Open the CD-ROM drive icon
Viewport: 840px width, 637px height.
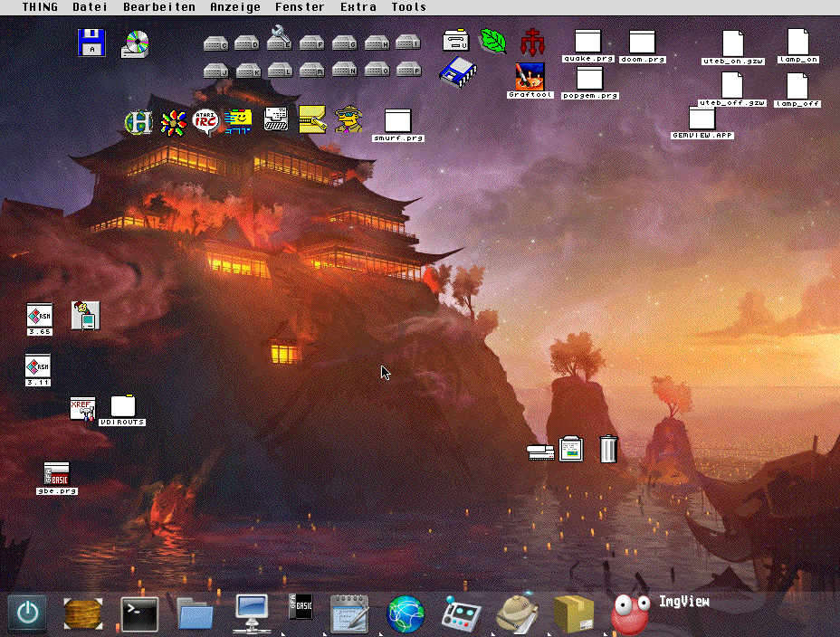pos(135,44)
